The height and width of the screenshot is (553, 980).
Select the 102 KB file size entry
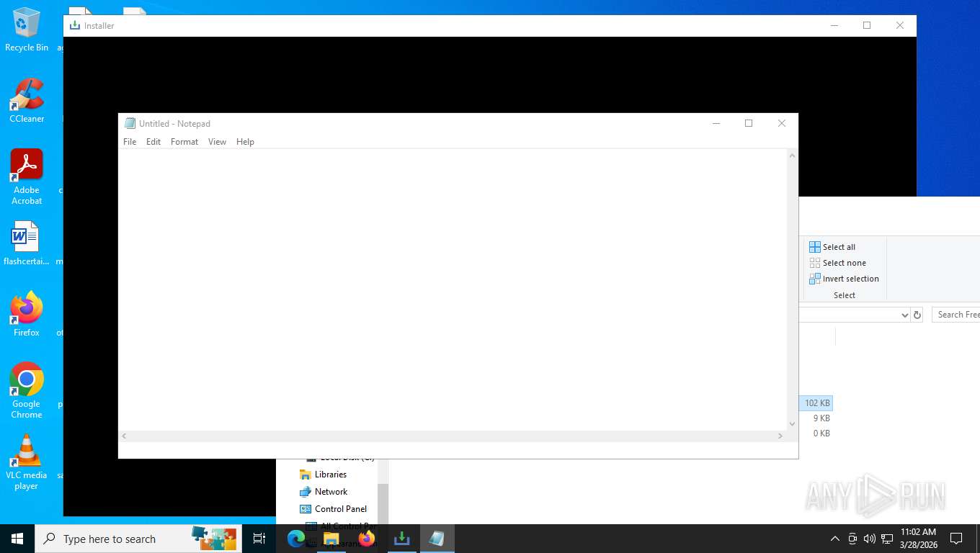point(816,403)
